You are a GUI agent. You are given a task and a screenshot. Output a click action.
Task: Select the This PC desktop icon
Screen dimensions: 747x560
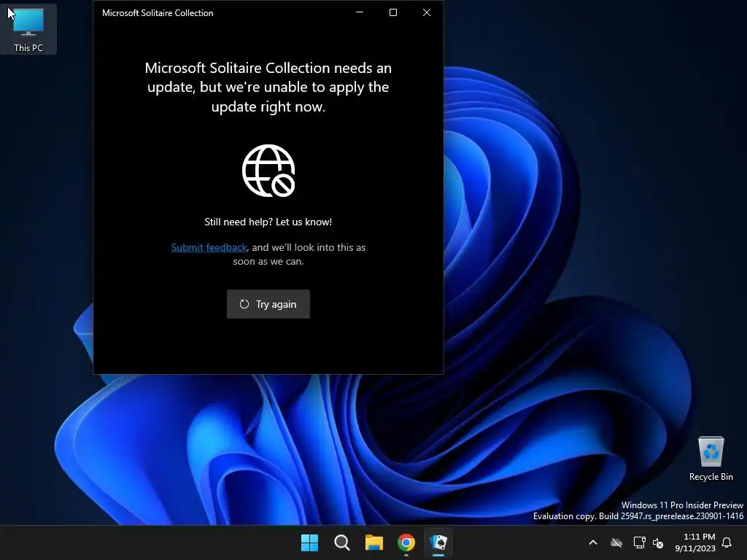[28, 29]
